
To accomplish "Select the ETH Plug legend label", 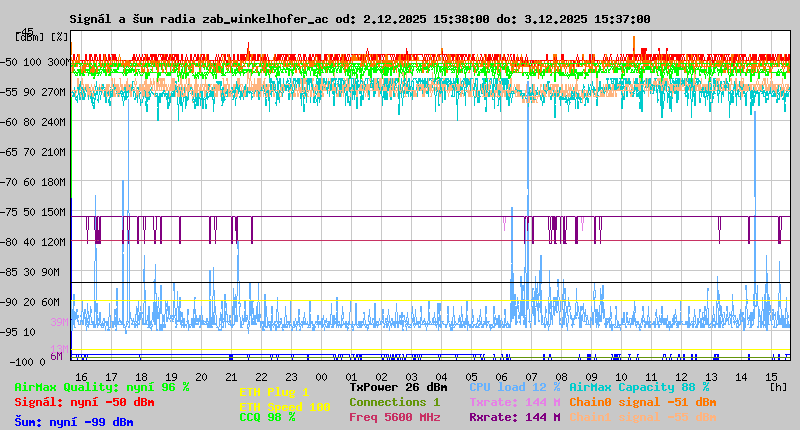I will click(274, 392).
